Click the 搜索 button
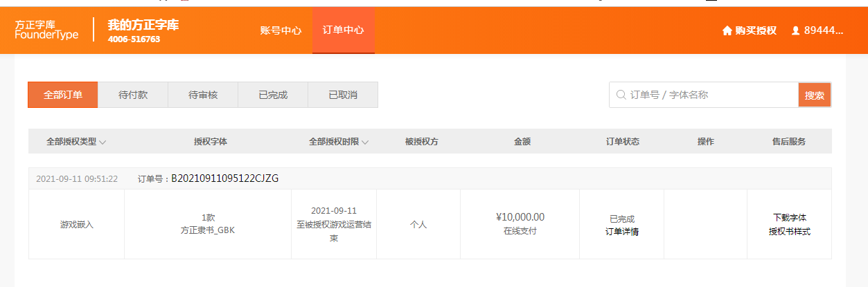 pyautogui.click(x=815, y=95)
